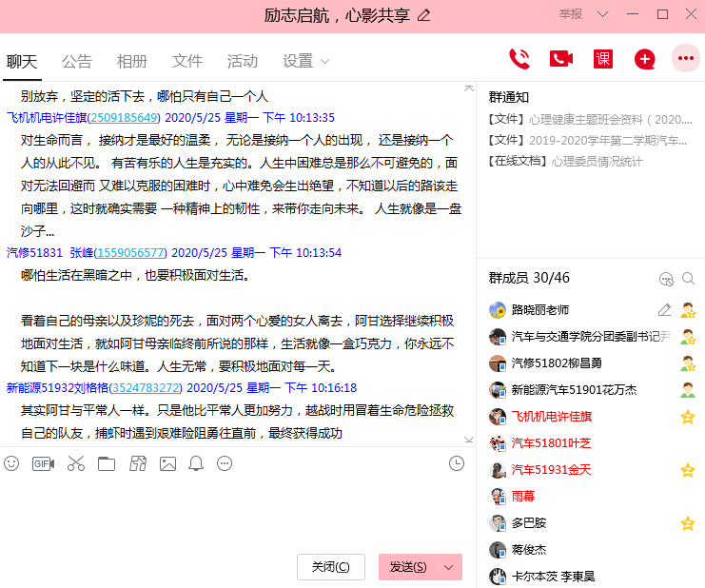Screen dimensions: 705x588
Task: Click the send picture icon
Action: click(x=167, y=463)
